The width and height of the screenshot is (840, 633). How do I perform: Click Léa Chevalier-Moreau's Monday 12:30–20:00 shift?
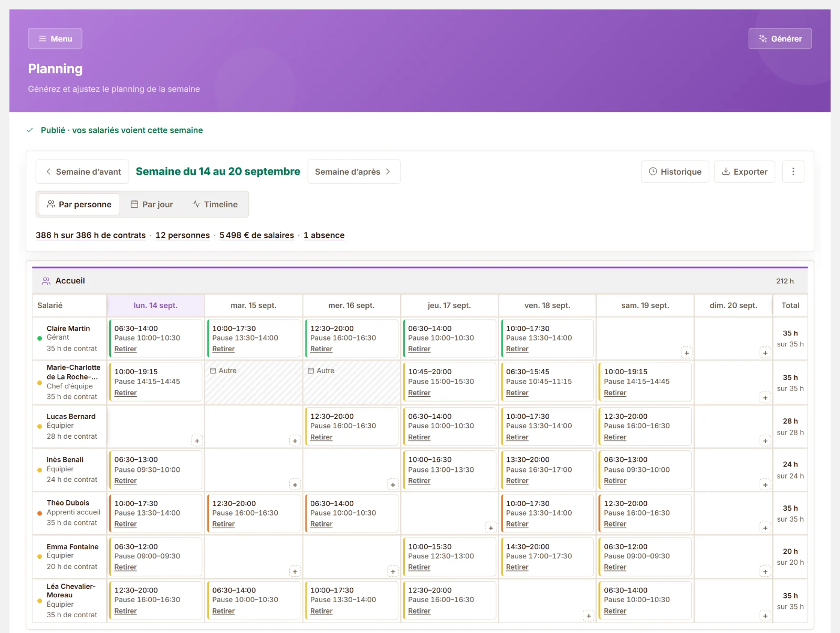155,600
